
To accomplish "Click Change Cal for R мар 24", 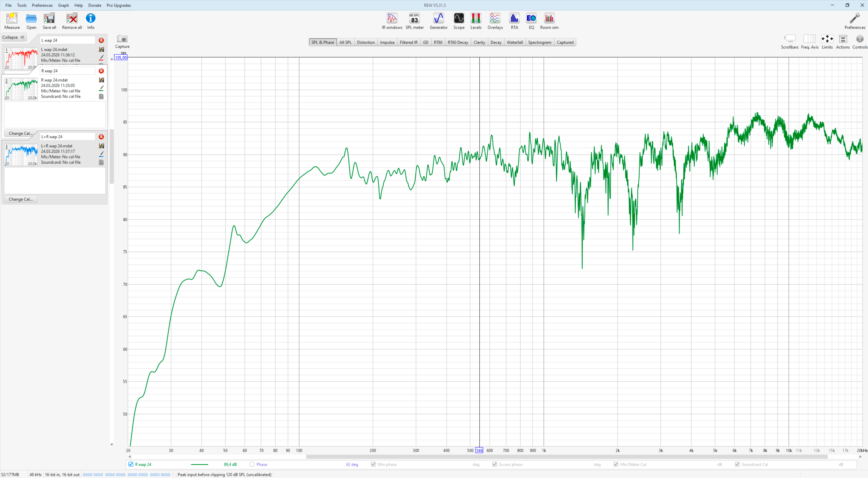I will pyautogui.click(x=21, y=133).
